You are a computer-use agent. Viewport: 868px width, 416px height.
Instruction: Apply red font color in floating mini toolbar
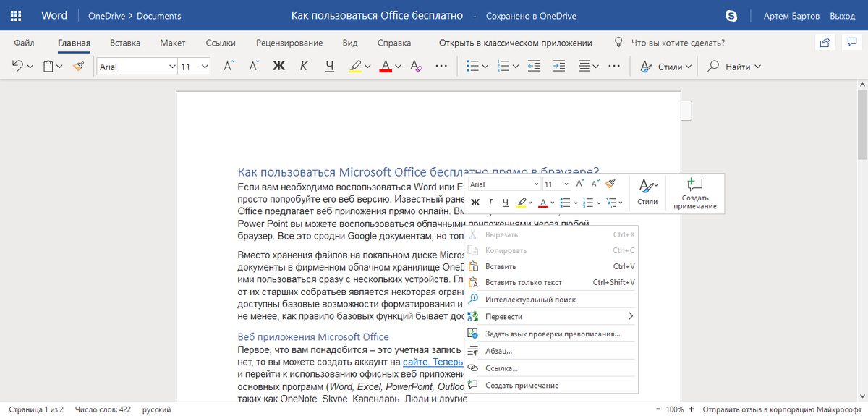pyautogui.click(x=543, y=203)
